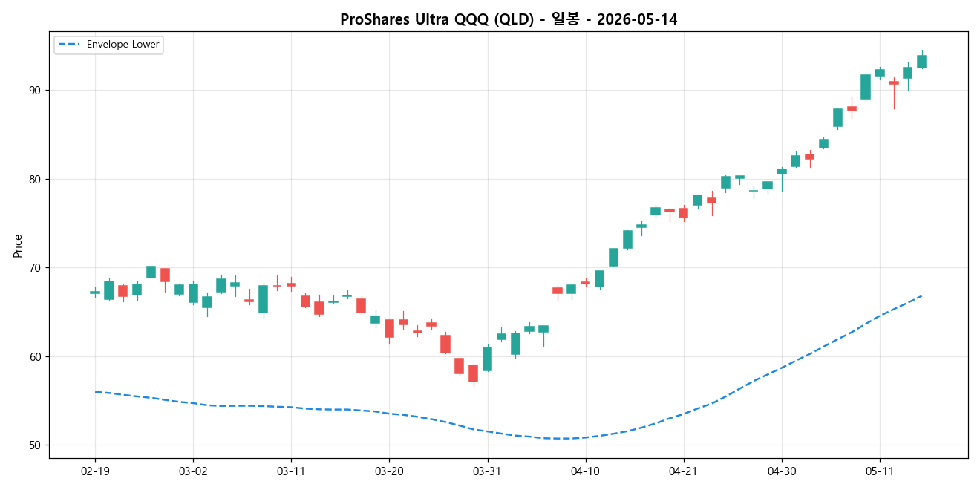Click the blue dashed legend line sample
The image size is (980, 490).
tap(68, 45)
